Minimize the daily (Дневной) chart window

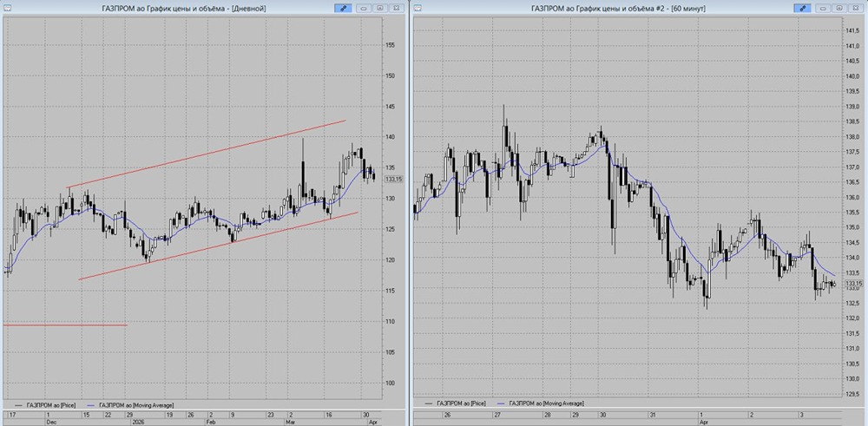(363, 9)
